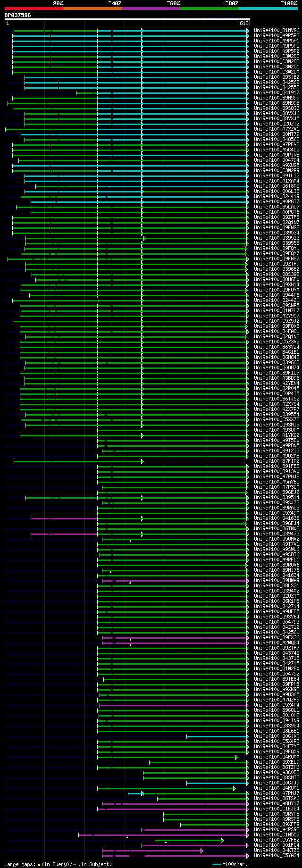
Task: Select the UniRef100_C5YA24 label
Action: (277, 855)
